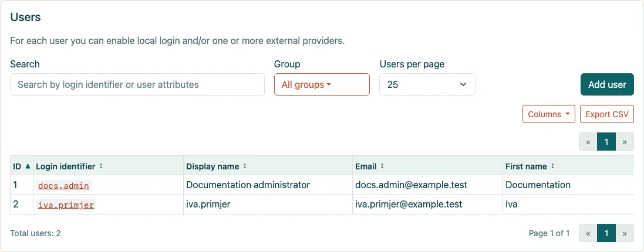Expand the Columns dropdown

tap(549, 114)
